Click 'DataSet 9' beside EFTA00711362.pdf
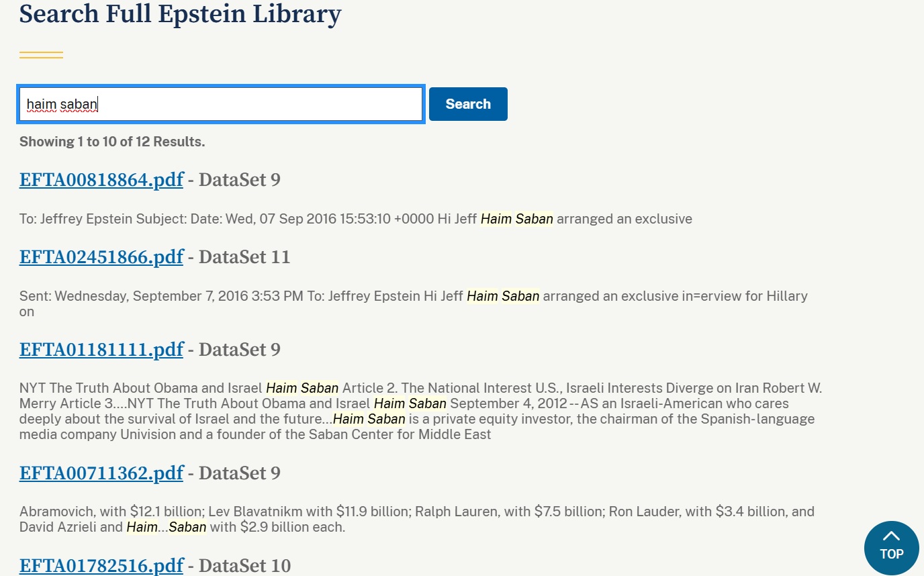Screen dimensions: 924x576 (240, 473)
